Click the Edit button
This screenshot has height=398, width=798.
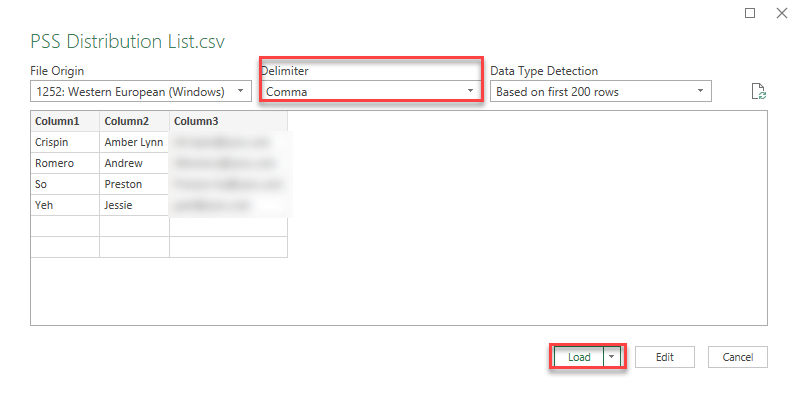pos(665,357)
